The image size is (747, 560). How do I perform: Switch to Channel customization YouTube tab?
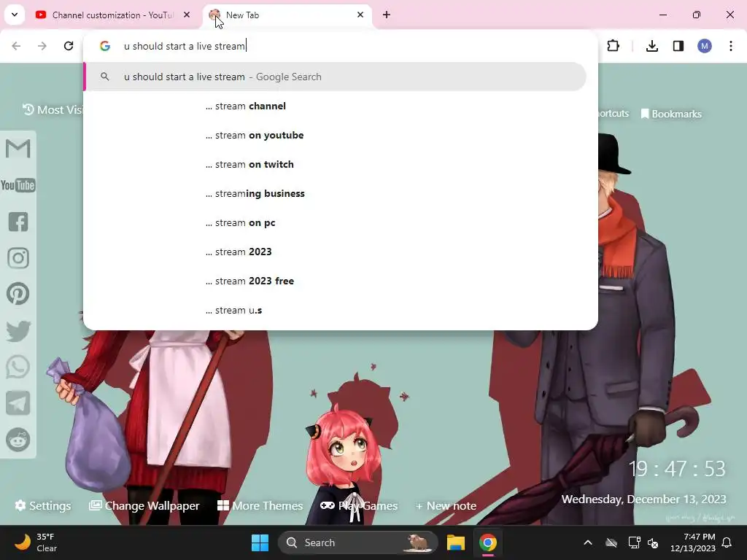[113, 15]
